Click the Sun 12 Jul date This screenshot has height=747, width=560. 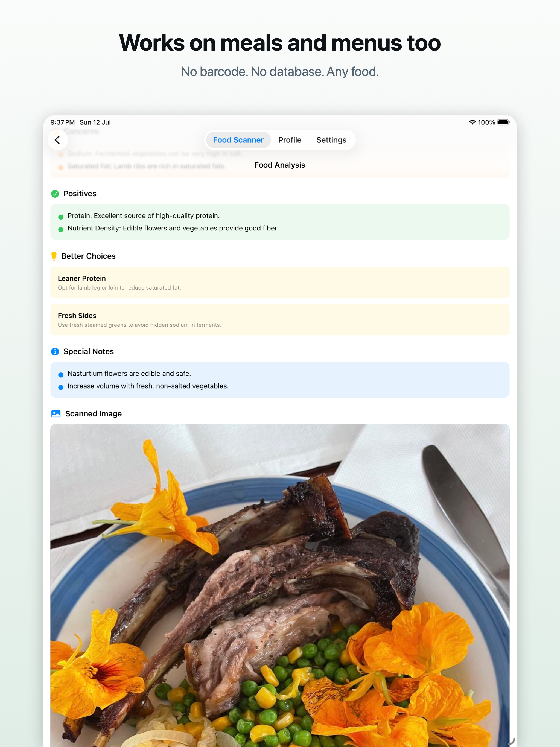tap(95, 122)
